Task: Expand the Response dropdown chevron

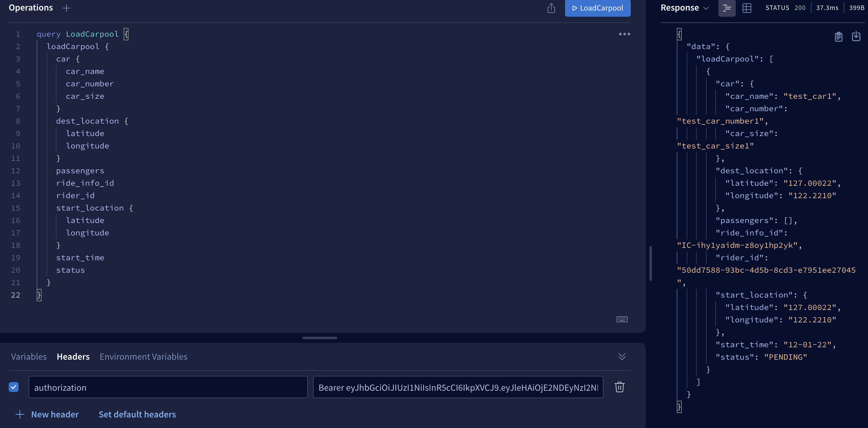Action: tap(706, 8)
